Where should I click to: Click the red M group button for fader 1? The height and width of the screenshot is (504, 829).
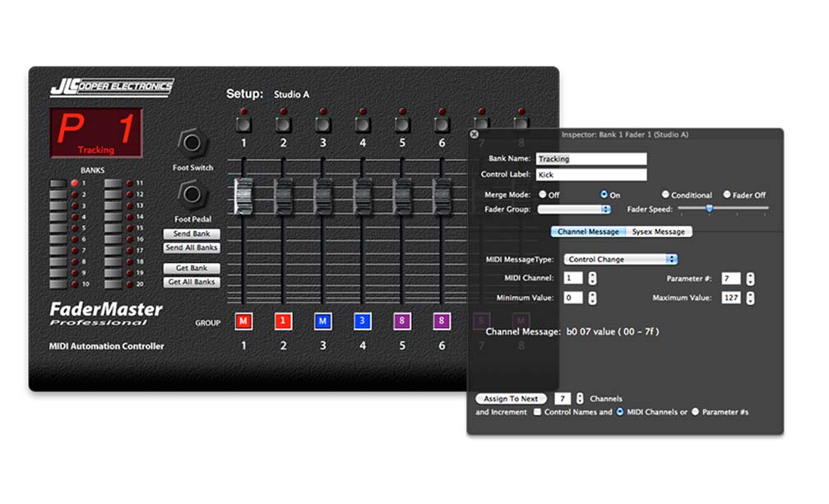pos(243,321)
